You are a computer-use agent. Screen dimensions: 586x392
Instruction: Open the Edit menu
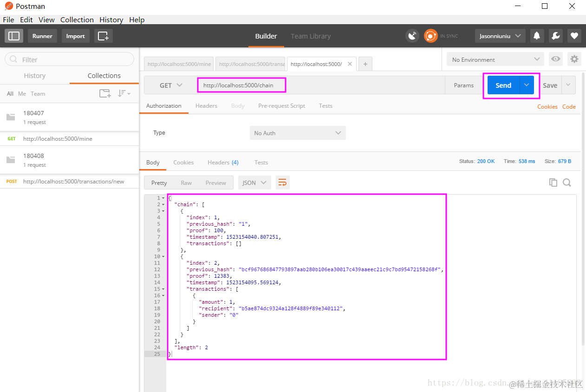point(26,20)
